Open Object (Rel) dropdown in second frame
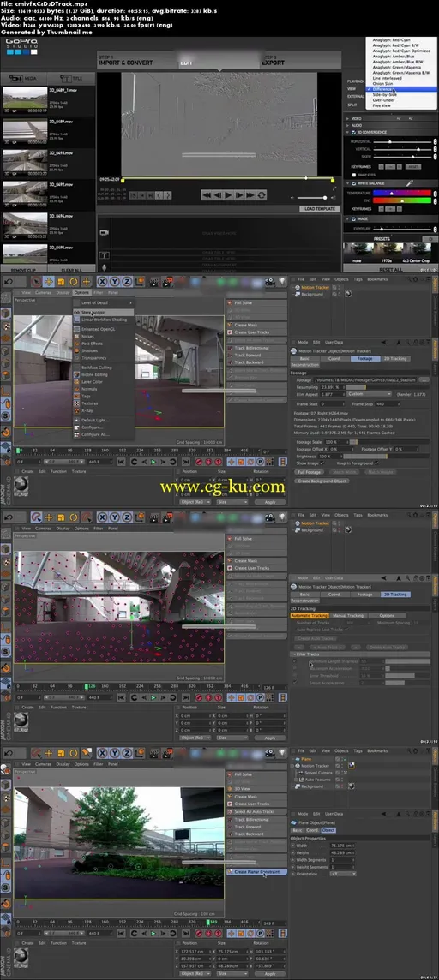 195,502
